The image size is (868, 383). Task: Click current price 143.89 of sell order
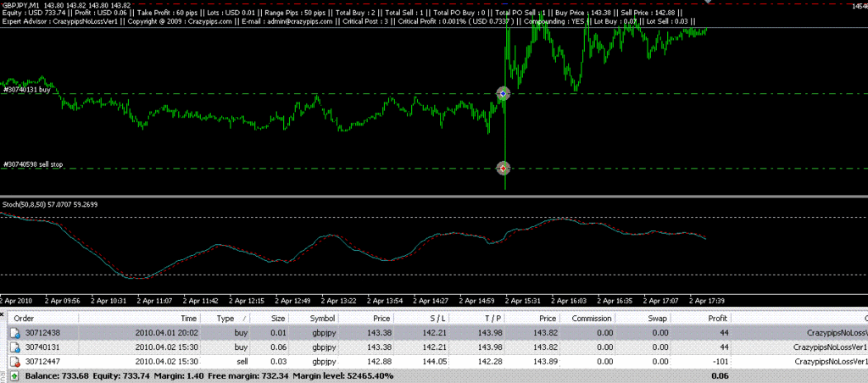click(x=545, y=362)
